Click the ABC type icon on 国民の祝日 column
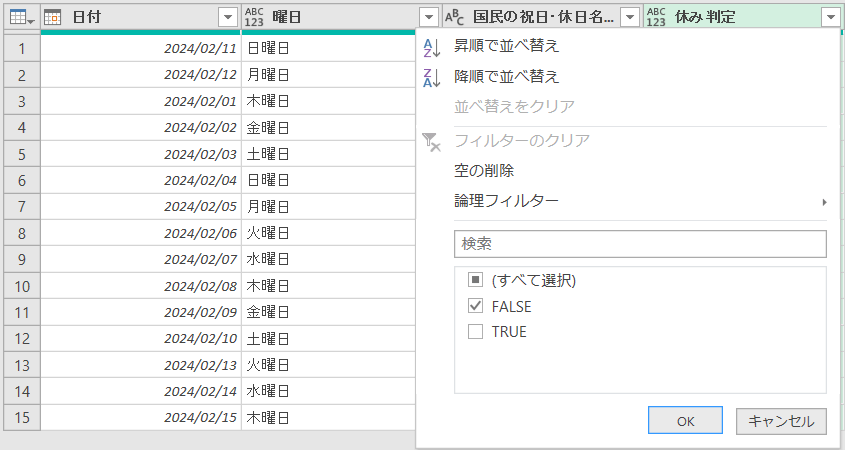The height and width of the screenshot is (450, 845). (454, 17)
